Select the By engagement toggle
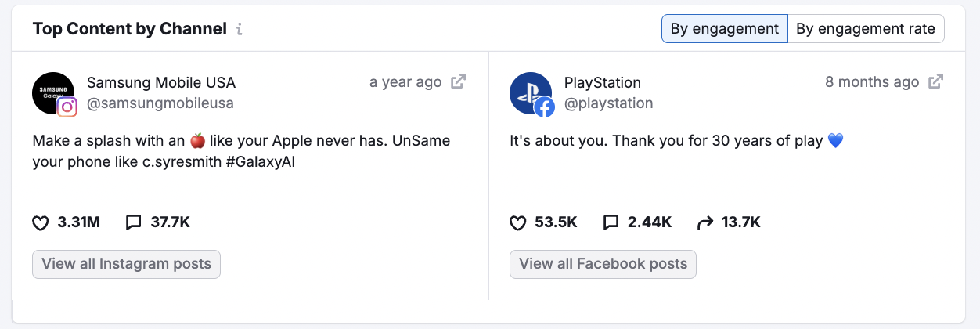The width and height of the screenshot is (980, 329). [x=725, y=29]
